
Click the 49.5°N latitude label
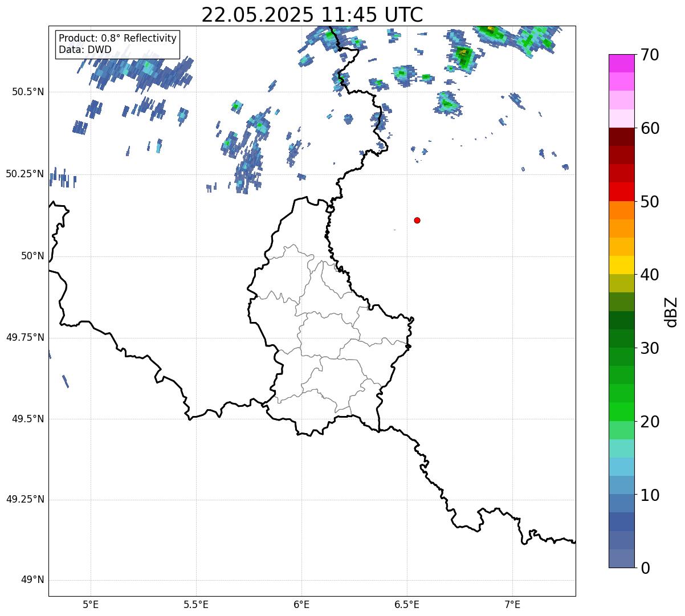[27, 419]
